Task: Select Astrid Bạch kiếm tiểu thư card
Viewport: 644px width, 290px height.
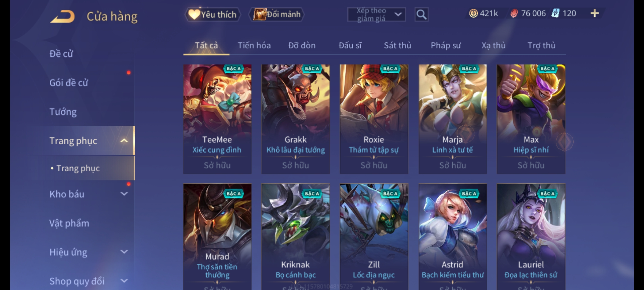Action: pyautogui.click(x=453, y=237)
